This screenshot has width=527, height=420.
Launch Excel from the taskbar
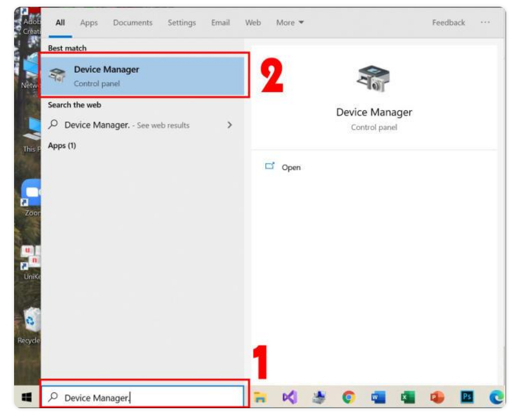[408, 397]
